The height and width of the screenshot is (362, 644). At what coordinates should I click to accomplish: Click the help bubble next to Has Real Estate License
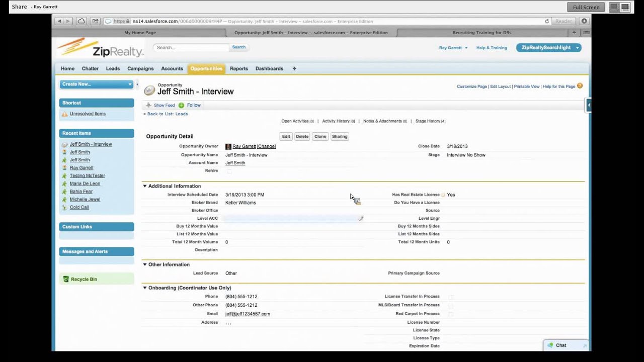(x=443, y=195)
